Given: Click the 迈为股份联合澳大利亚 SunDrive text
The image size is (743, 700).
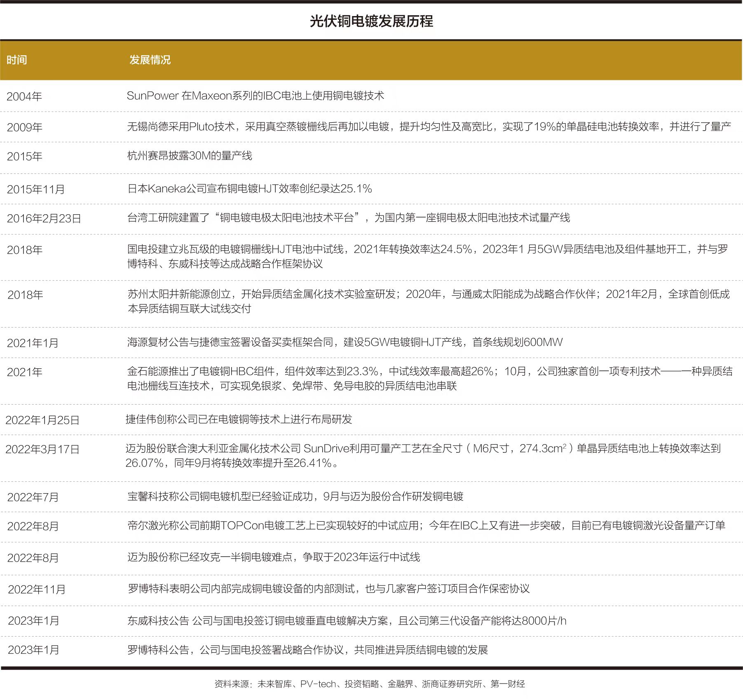Looking at the screenshot, I should point(423,456).
